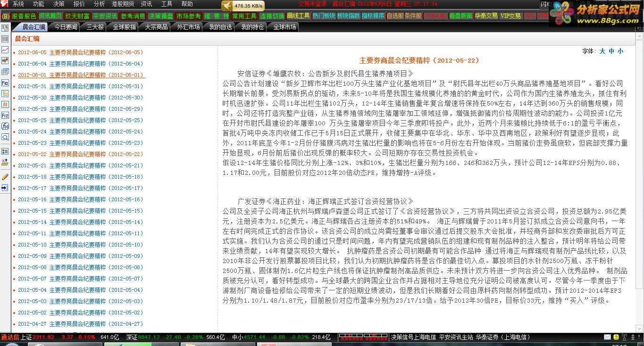The width and height of the screenshot is (644, 346).
Task: Click the yellow grid sidebar icon
Action: point(5,163)
